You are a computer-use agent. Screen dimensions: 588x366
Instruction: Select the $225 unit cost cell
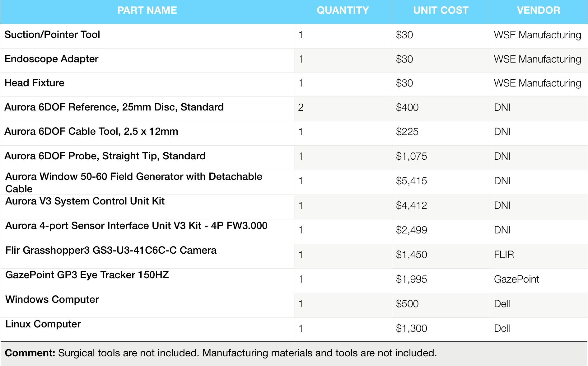coord(407,132)
